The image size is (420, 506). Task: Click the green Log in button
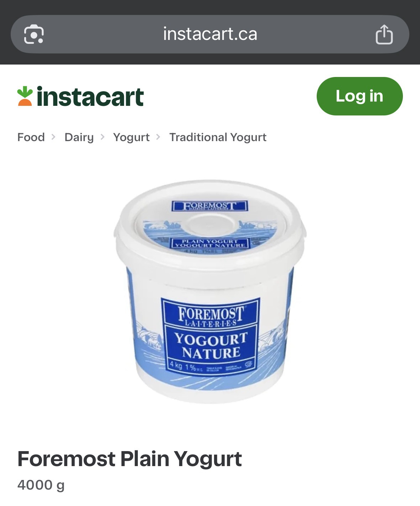point(359,96)
